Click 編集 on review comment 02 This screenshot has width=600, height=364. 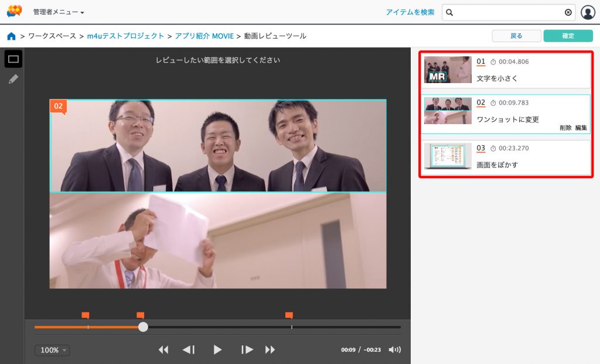pyautogui.click(x=581, y=128)
